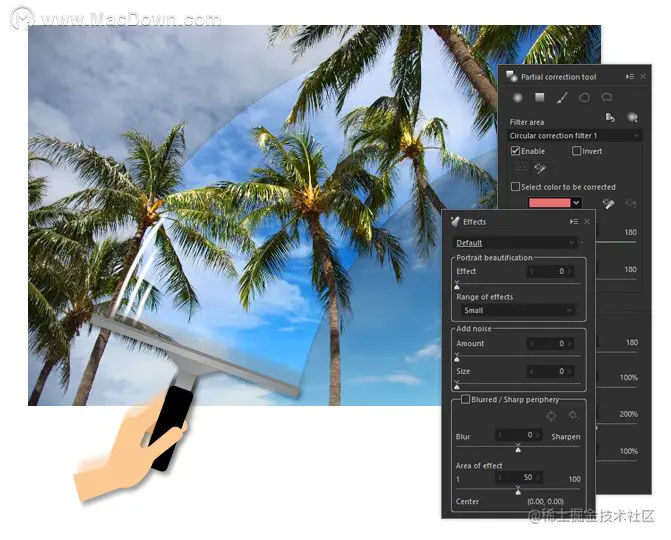Click the copy filter area icon

point(610,117)
